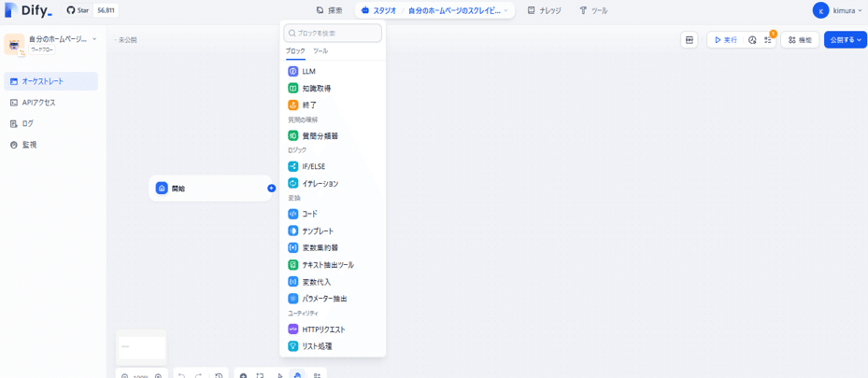Viewport: 868px width, 378px height.
Task: Redo the canvas change
Action: click(x=199, y=376)
